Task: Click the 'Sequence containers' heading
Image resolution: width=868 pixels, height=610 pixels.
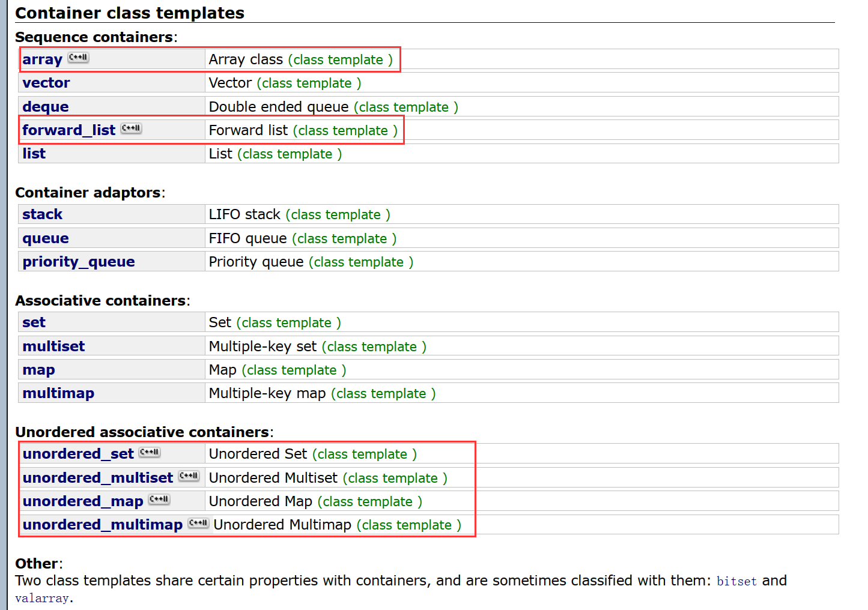Action: click(94, 37)
